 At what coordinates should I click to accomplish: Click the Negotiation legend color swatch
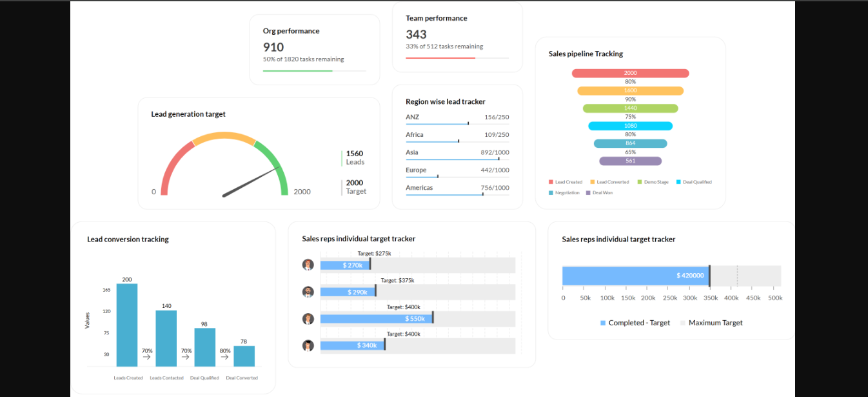(x=551, y=193)
